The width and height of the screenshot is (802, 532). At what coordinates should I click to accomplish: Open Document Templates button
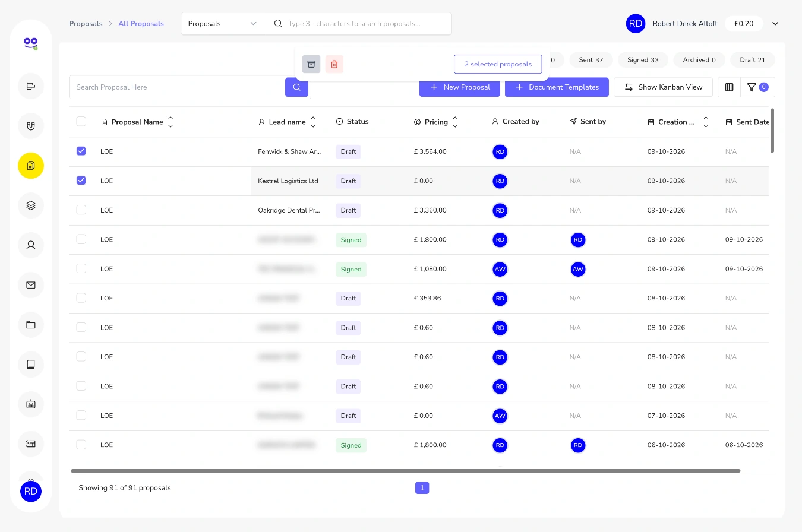point(557,87)
